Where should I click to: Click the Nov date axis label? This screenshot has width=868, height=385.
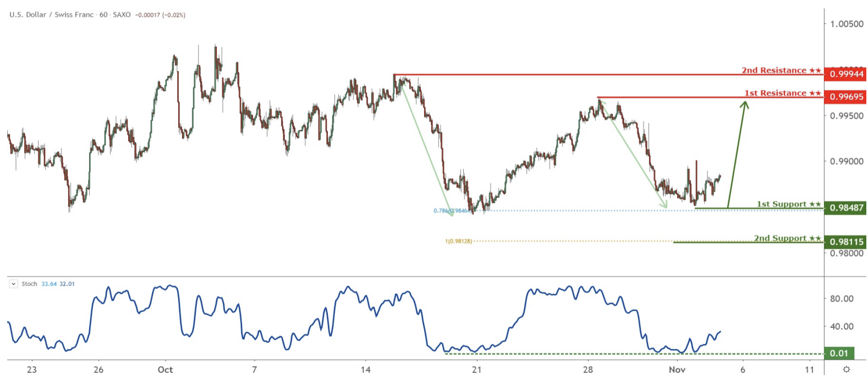(x=677, y=370)
